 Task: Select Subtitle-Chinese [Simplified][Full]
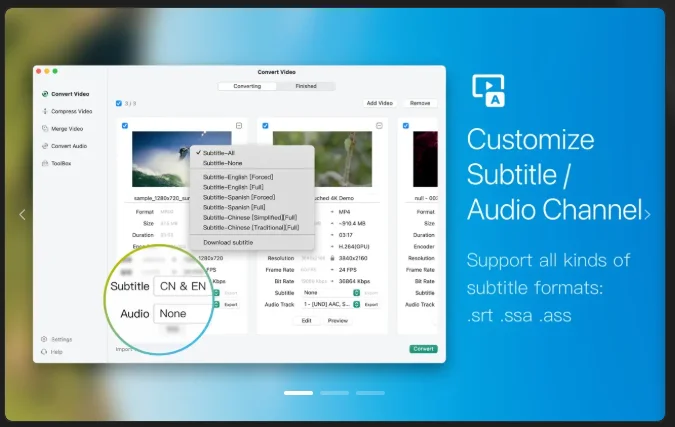click(x=252, y=217)
